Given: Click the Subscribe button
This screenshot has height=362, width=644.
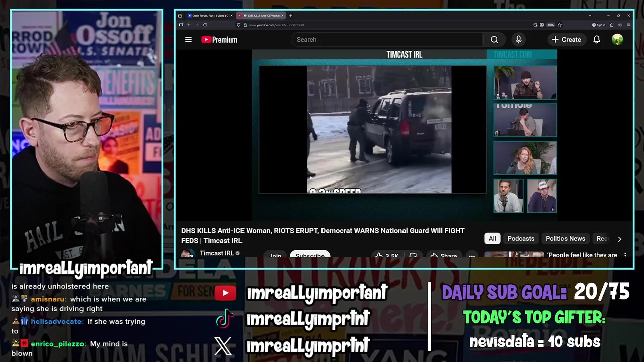Looking at the screenshot, I should 310,254.
